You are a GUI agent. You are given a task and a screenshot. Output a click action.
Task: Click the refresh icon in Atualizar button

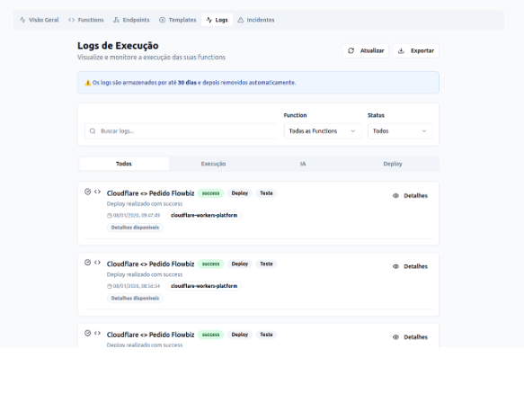pos(351,50)
